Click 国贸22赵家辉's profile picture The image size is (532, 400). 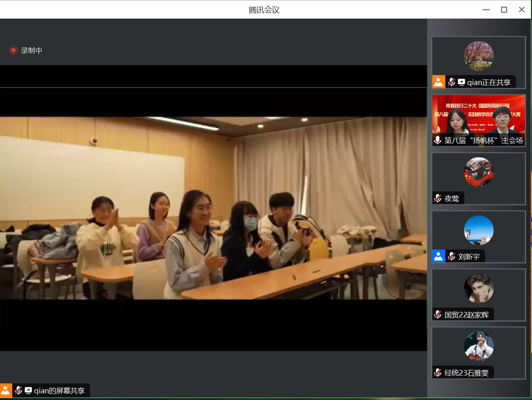pyautogui.click(x=478, y=288)
